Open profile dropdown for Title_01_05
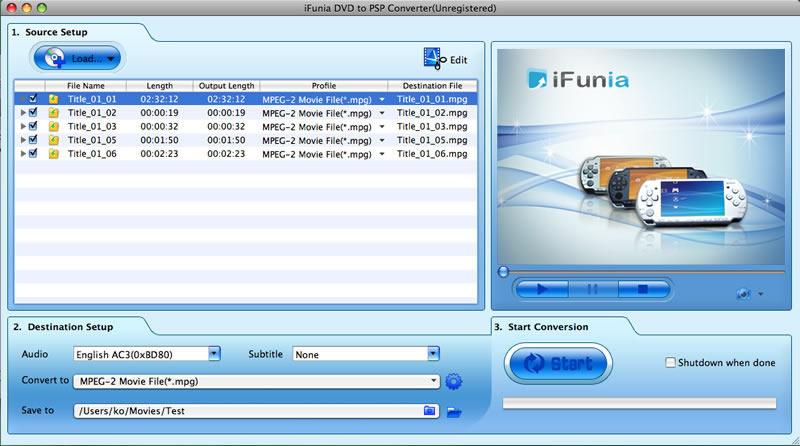This screenshot has width=800, height=446. (382, 140)
